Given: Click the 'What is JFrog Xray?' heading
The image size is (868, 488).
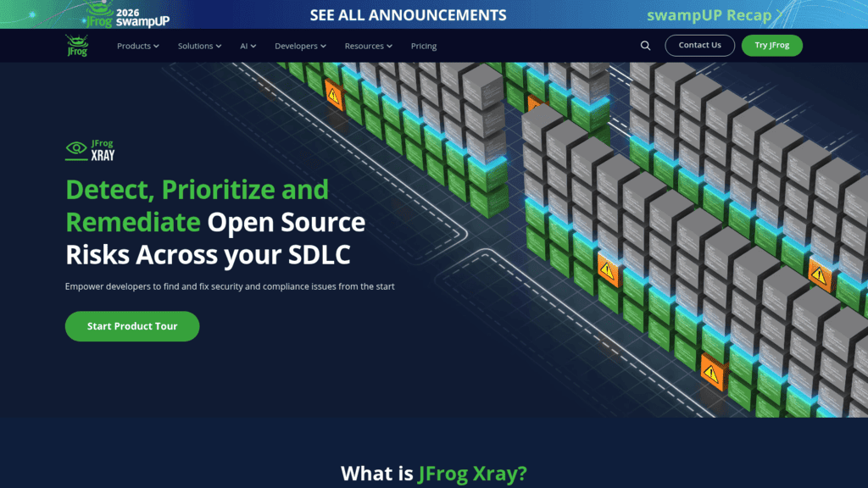Looking at the screenshot, I should point(433,474).
